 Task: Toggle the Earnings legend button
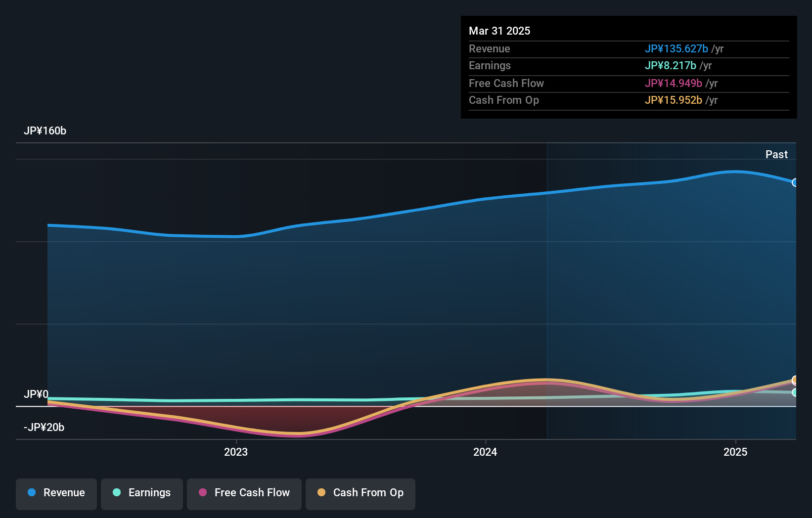[x=142, y=494]
